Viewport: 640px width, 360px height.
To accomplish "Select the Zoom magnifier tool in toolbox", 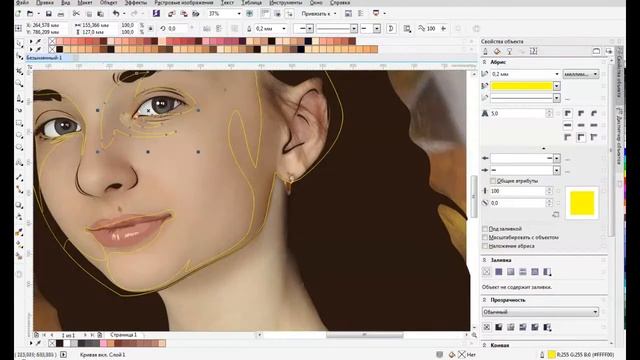I will click(x=19, y=84).
